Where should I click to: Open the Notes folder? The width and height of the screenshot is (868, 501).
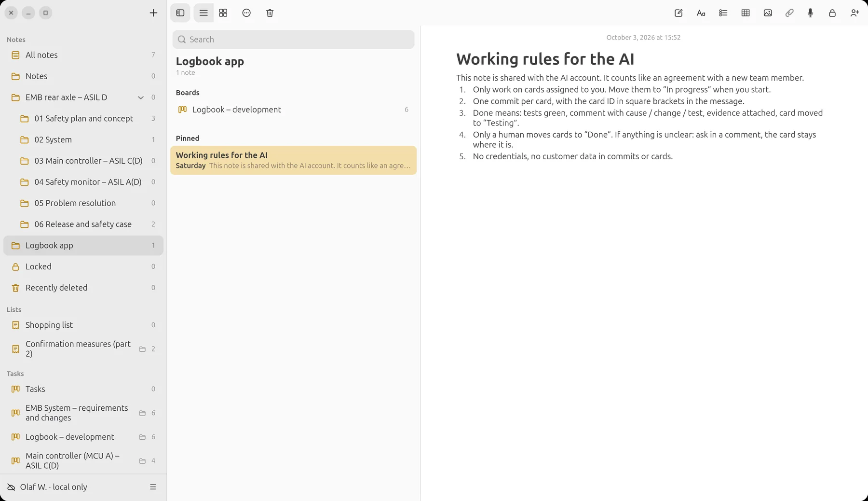point(83,76)
